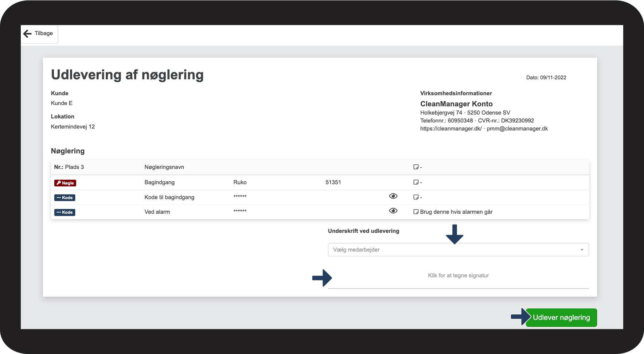Screen dimensions: 644x354
Task: Click the Ved alarm label
Action: coord(157,212)
